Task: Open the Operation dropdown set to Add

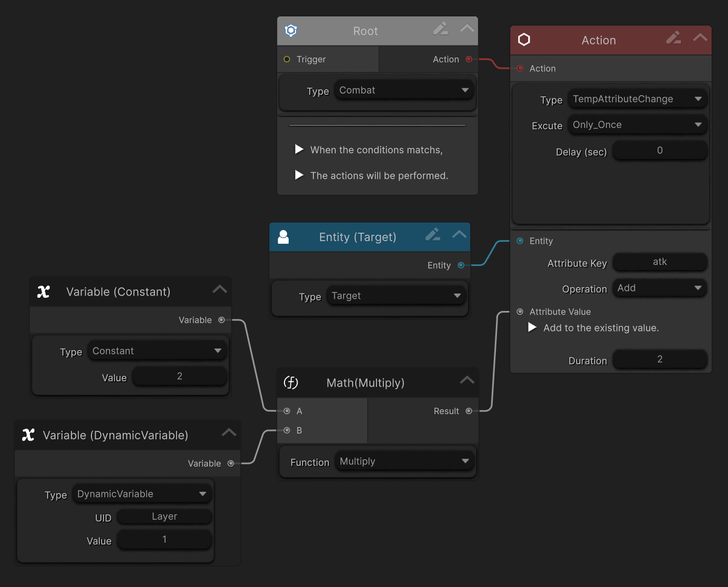Action: point(659,288)
